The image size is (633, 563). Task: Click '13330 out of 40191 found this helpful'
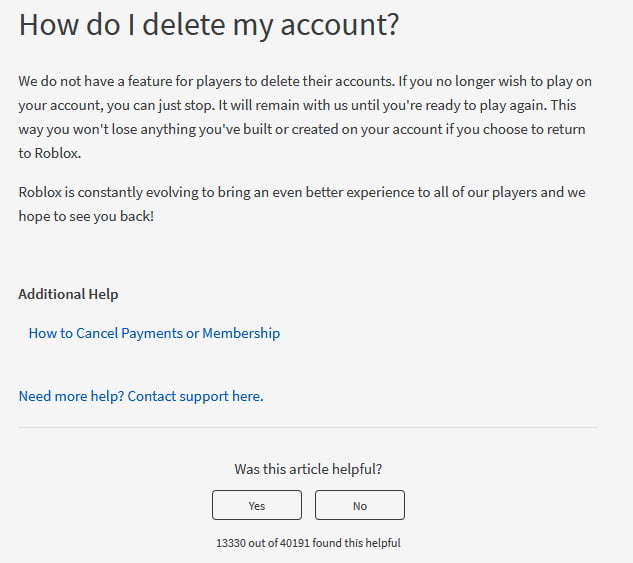pyautogui.click(x=308, y=543)
